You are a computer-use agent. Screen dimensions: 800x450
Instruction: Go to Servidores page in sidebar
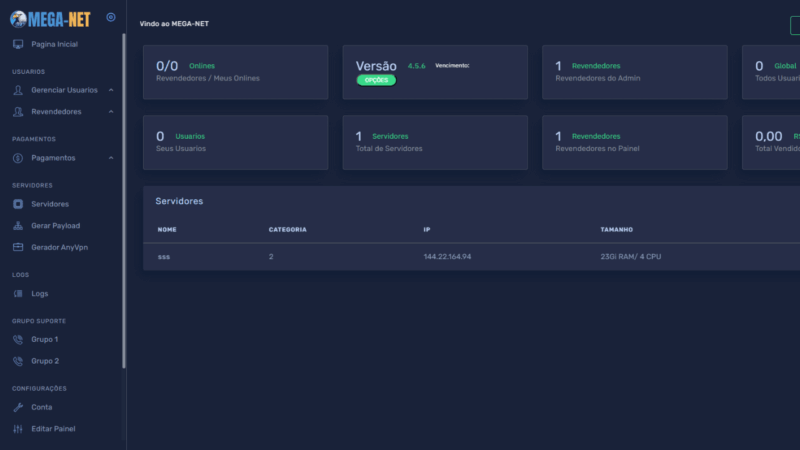50,204
